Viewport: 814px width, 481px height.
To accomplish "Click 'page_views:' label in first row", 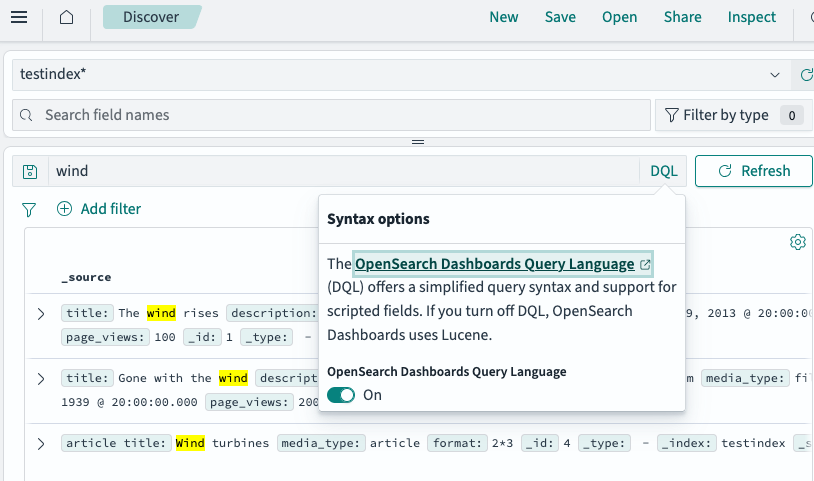I will coord(105,337).
